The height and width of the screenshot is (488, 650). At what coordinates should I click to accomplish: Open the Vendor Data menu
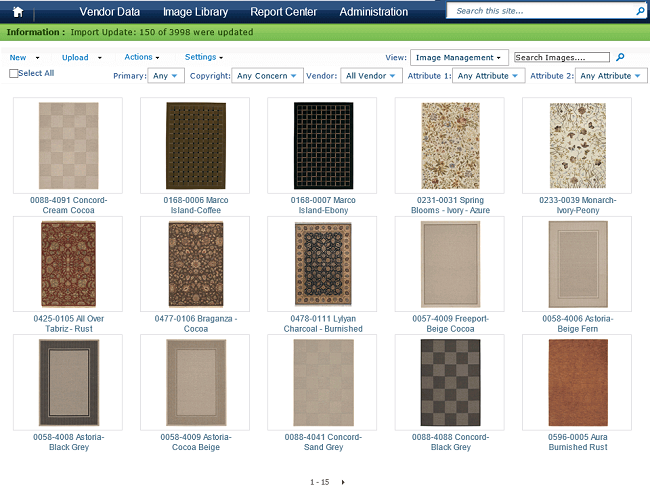point(109,12)
